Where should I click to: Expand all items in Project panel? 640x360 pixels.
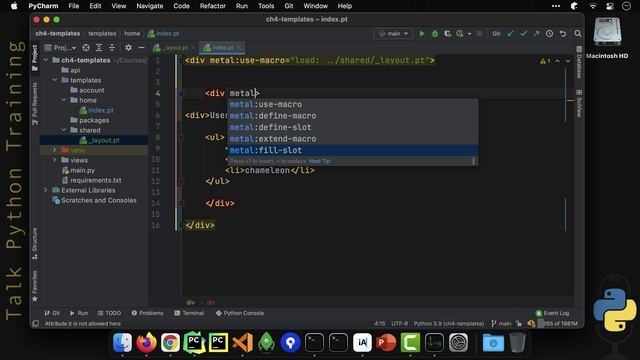click(99, 48)
